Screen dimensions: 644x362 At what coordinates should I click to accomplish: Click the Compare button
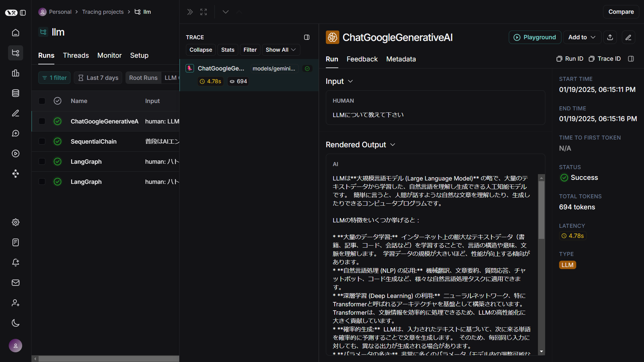point(621,12)
